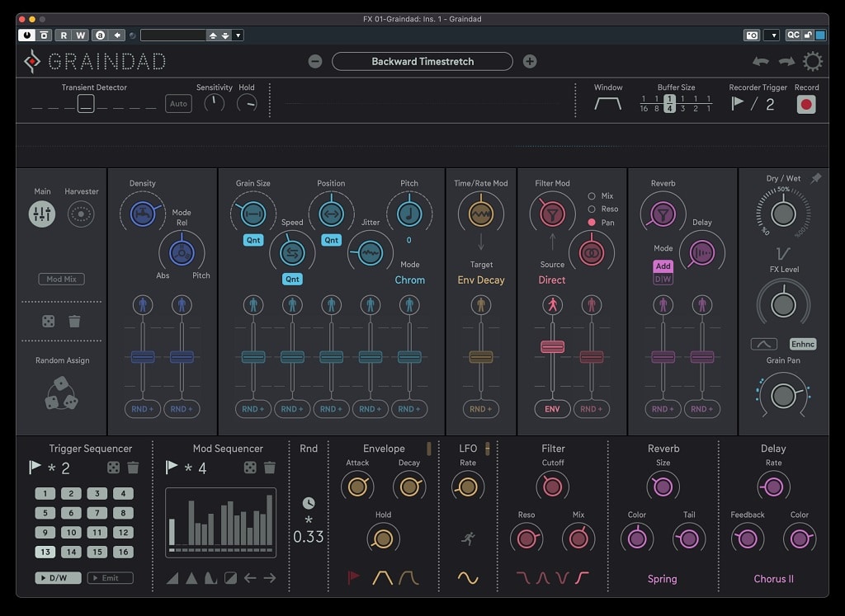This screenshot has height=616, width=845.
Task: Load the previous preset with minus icon
Action: click(x=315, y=61)
